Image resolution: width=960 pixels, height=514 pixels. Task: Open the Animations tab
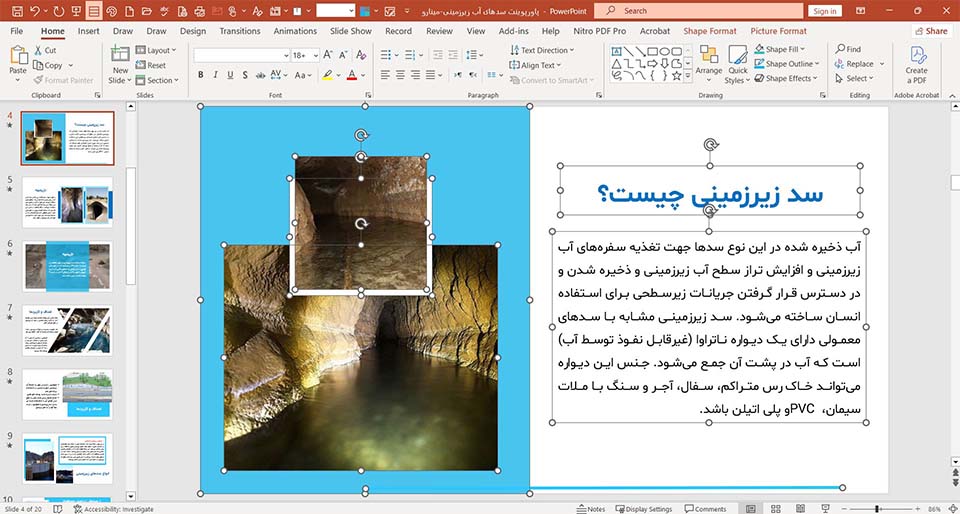[295, 31]
